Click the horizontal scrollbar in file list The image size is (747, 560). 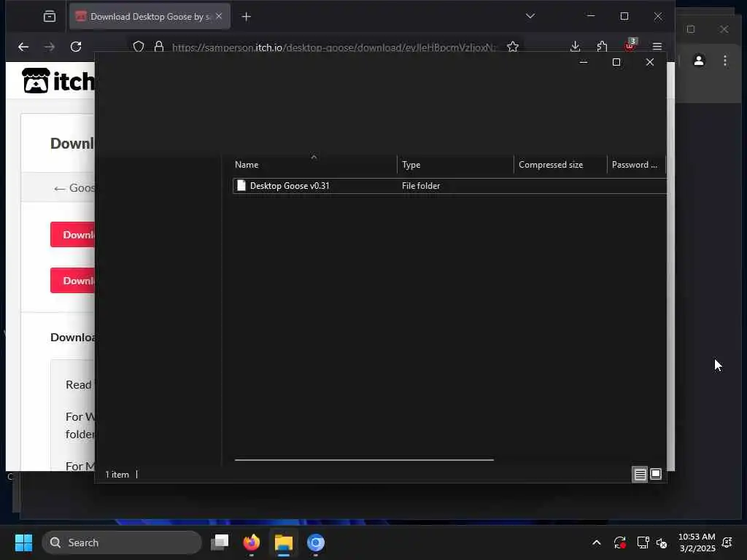[364, 460]
